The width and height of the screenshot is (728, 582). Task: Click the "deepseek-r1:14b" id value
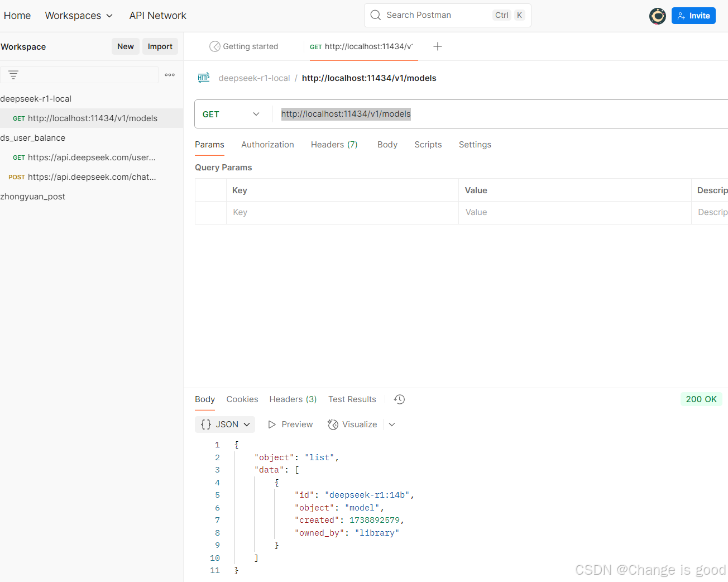pyautogui.click(x=367, y=495)
